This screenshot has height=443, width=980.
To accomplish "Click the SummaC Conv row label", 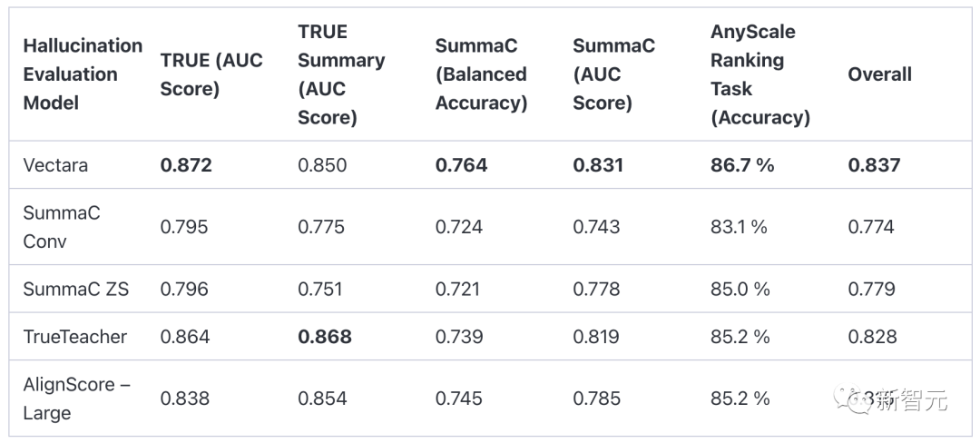I will coord(62,226).
